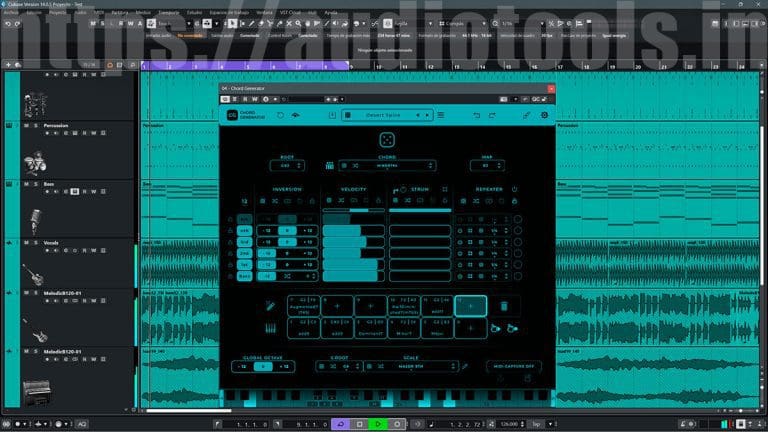This screenshot has width=768, height=432.
Task: Open the Bass row inversion stepper
Action: pos(311,276)
